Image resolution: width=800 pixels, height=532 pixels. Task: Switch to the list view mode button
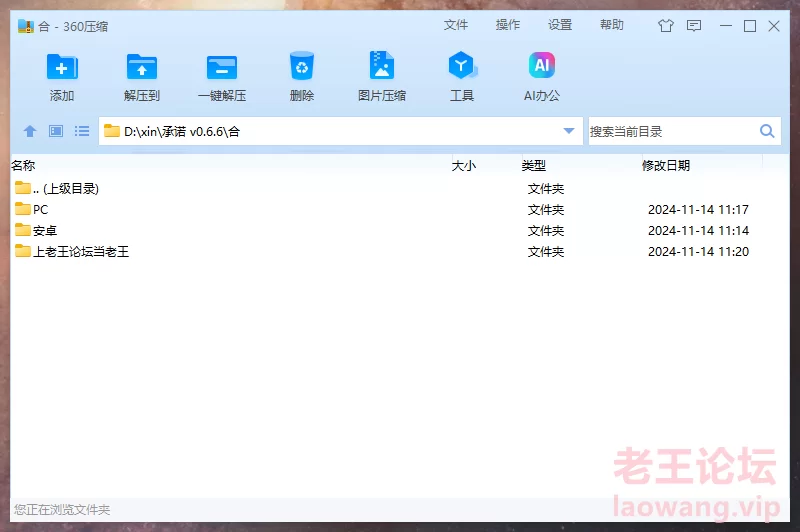82,131
